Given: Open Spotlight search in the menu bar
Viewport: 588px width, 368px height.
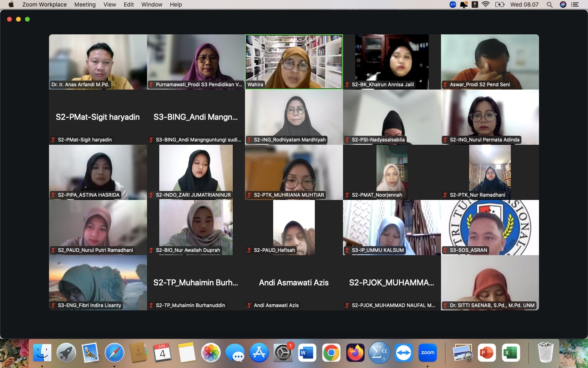Looking at the screenshot, I should point(550,4).
